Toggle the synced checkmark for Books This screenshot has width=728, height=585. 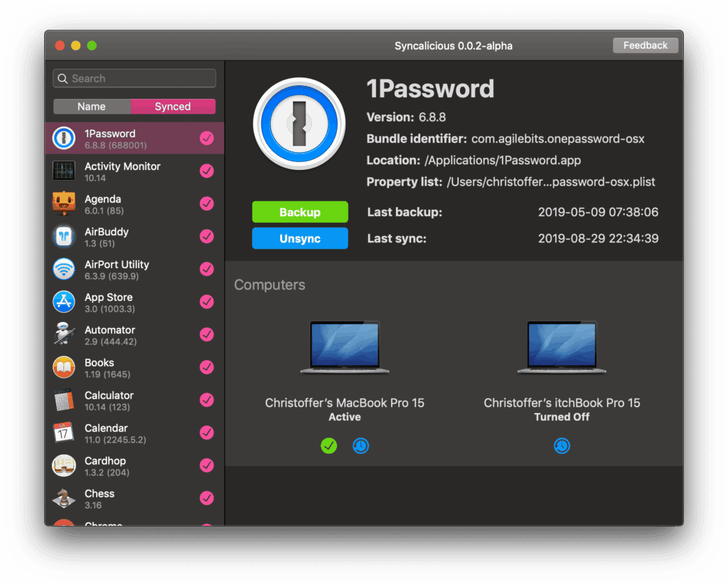tap(207, 367)
